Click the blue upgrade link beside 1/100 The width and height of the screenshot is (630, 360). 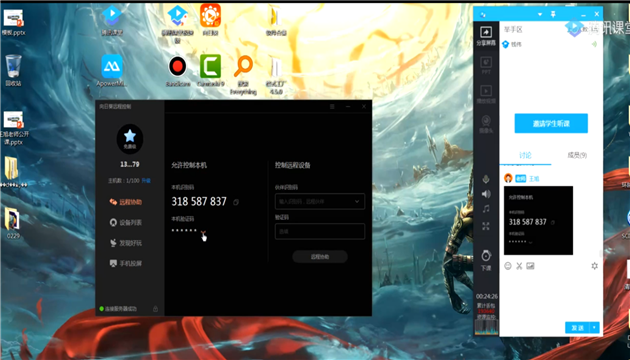[x=146, y=181]
